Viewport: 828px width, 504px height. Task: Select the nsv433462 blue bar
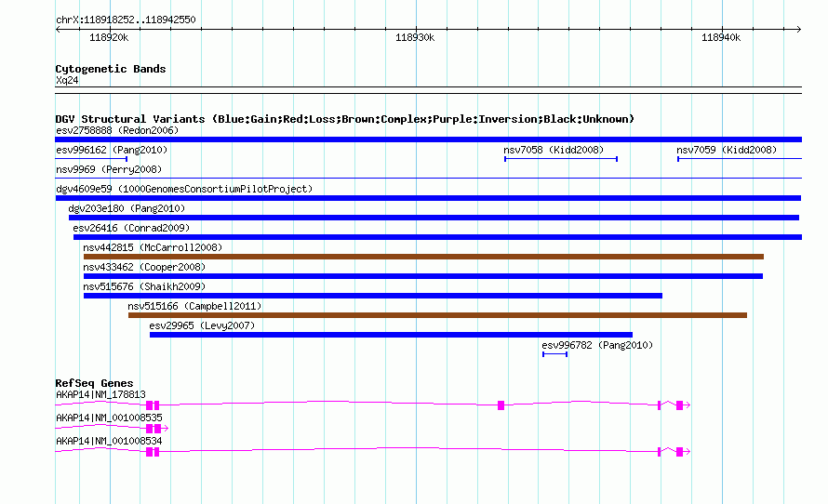pos(423,276)
